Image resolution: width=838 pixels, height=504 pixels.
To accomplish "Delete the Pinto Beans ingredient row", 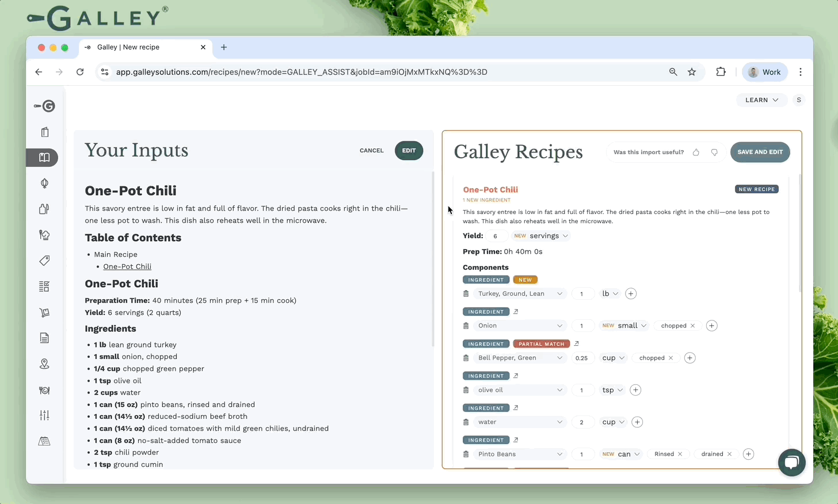I will (466, 455).
